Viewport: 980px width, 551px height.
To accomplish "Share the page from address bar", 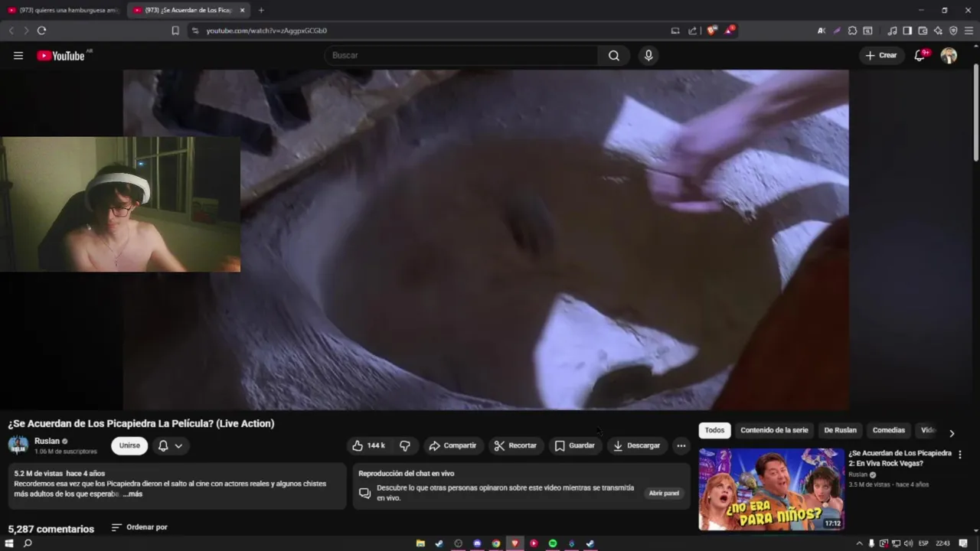I will point(693,31).
